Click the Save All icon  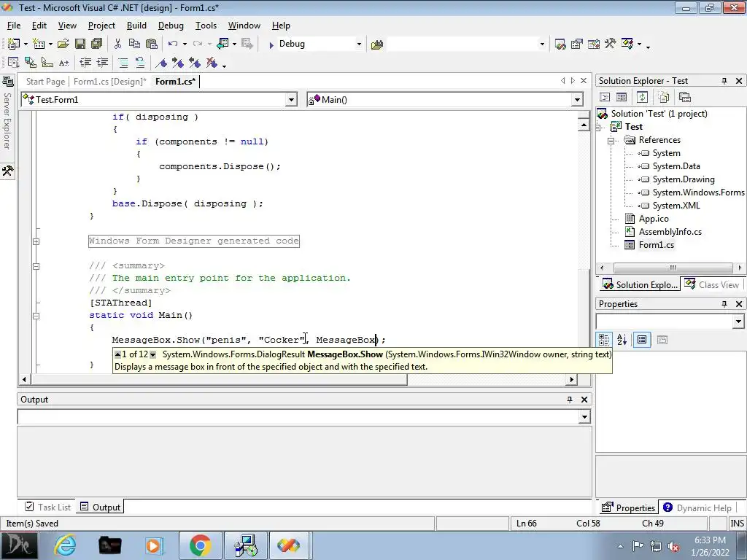click(x=97, y=44)
